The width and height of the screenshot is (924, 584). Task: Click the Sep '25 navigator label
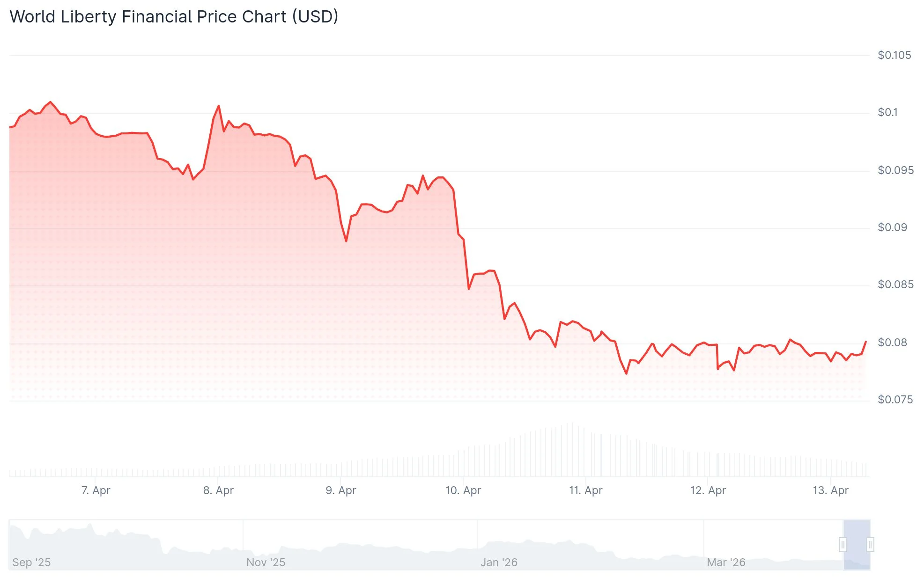[x=31, y=562]
